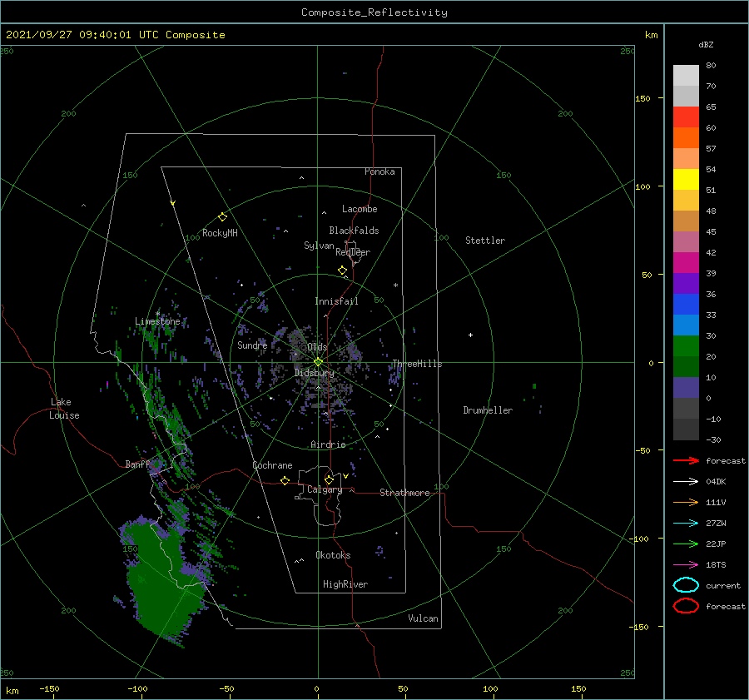Click the Airdrie label

[328, 444]
